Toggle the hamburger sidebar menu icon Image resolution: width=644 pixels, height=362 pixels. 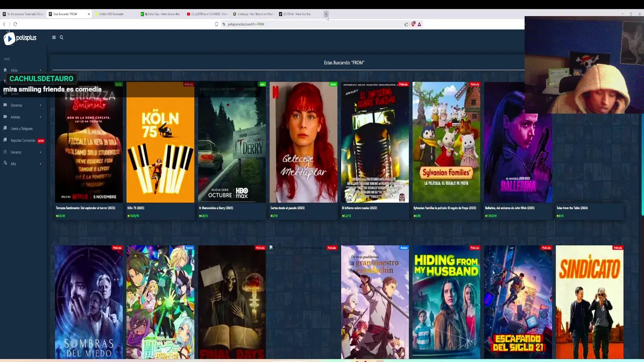coord(54,37)
